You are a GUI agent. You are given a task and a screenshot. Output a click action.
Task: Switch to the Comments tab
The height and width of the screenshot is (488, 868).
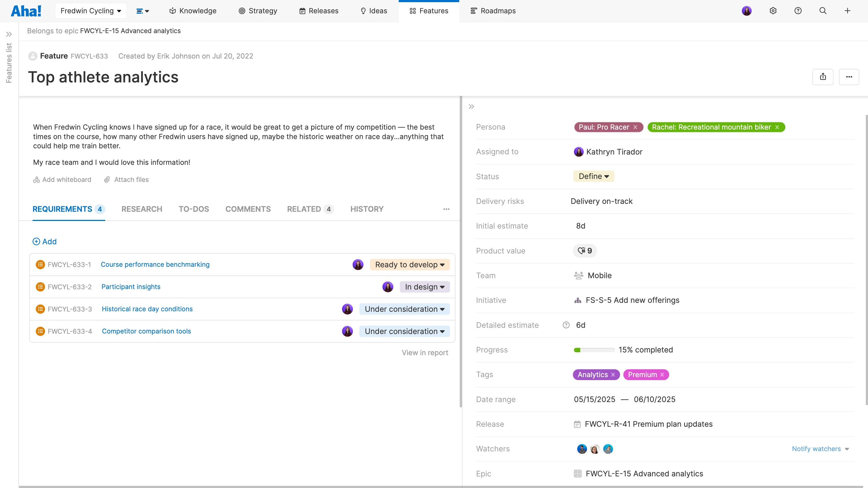[248, 209]
